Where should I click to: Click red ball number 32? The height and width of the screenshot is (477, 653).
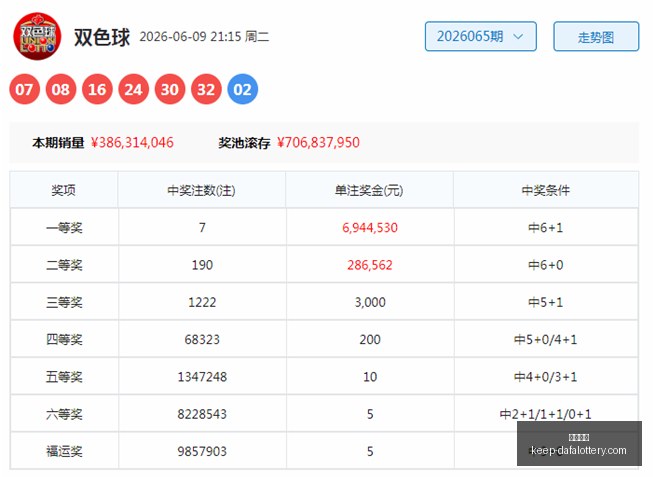(206, 89)
